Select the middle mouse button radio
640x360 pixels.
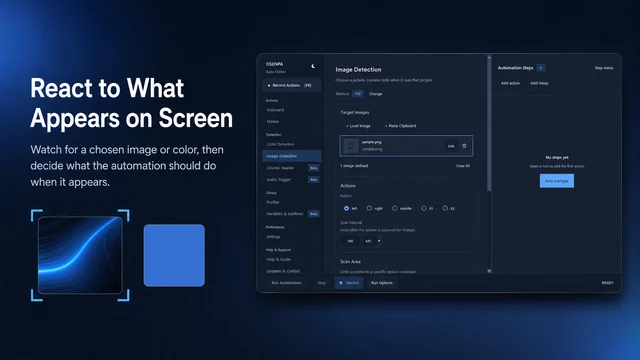pos(395,208)
